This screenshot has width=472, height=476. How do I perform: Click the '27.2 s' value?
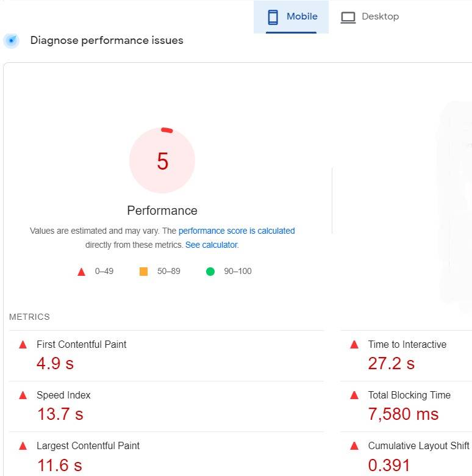point(392,363)
